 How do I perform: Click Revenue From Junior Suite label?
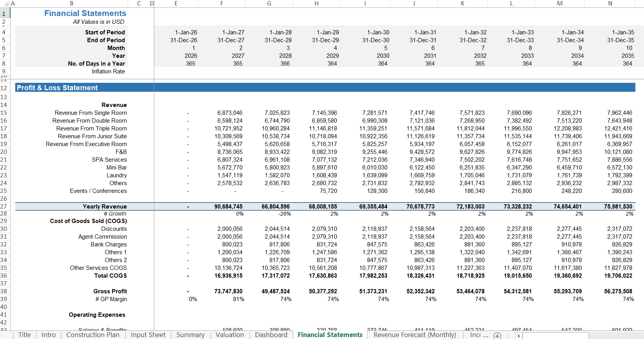point(92,136)
